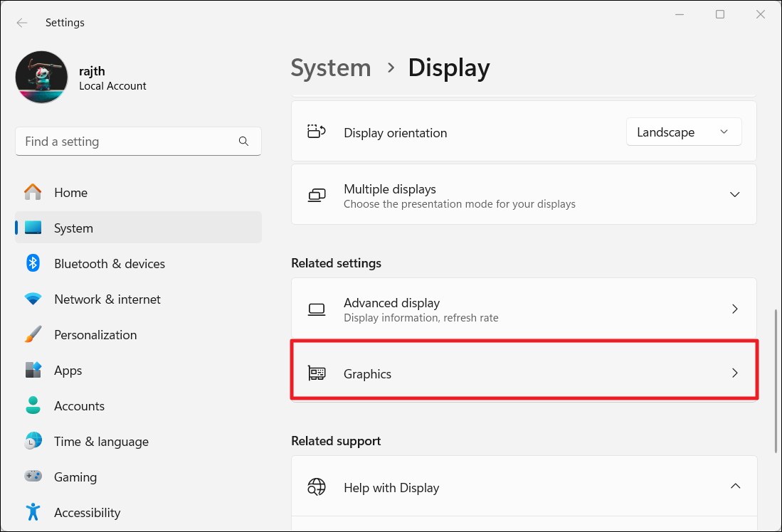The height and width of the screenshot is (532, 782).
Task: Open Apps in the sidebar
Action: point(68,371)
